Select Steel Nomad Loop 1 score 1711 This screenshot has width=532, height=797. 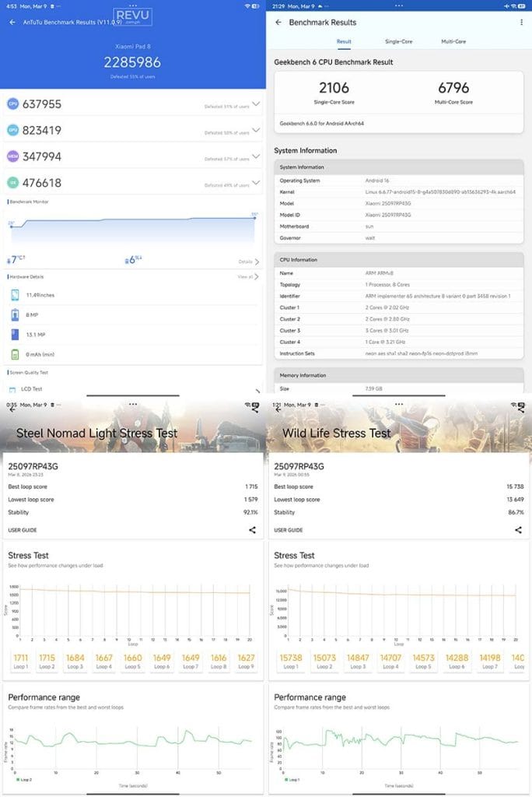point(21,661)
